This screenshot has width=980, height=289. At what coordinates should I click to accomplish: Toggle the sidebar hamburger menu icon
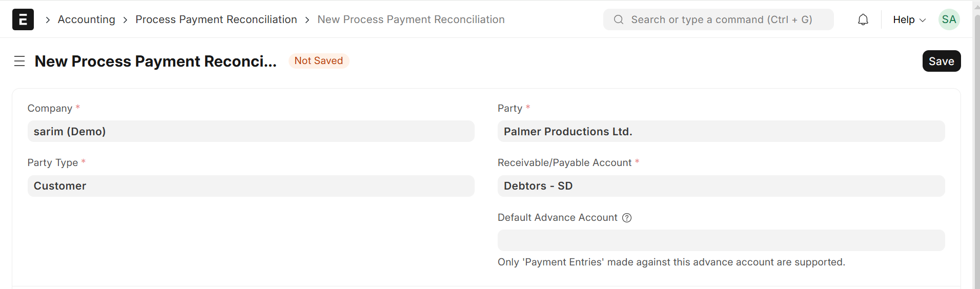pyautogui.click(x=19, y=61)
